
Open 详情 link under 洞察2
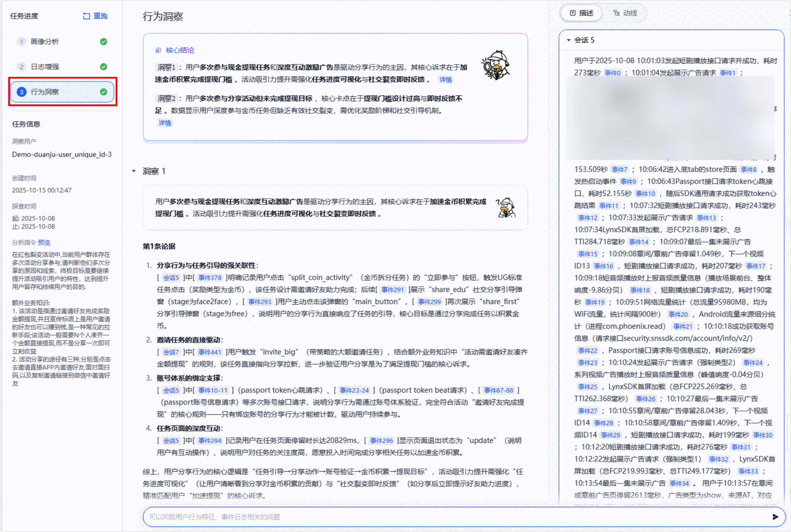pyautogui.click(x=165, y=123)
